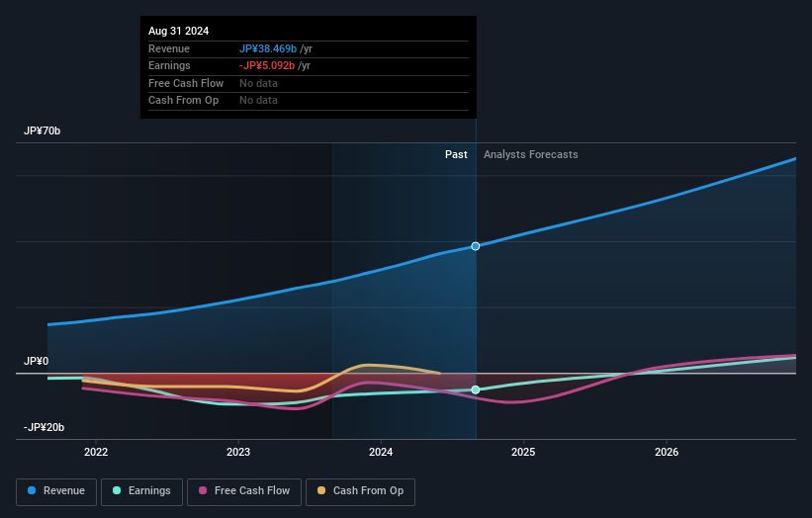
Task: Toggle the Cash From Op legend button
Action: tap(360, 491)
